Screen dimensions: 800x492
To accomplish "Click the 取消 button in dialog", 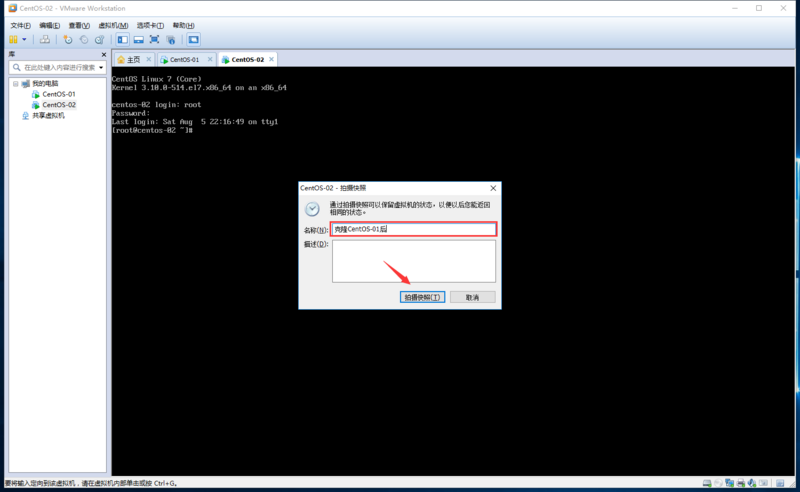I will pyautogui.click(x=472, y=297).
